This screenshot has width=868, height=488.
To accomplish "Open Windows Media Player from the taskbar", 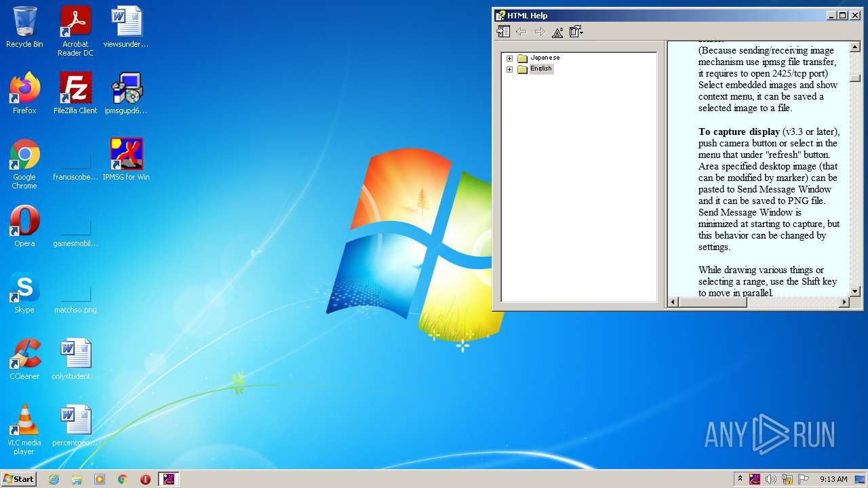I will [100, 479].
